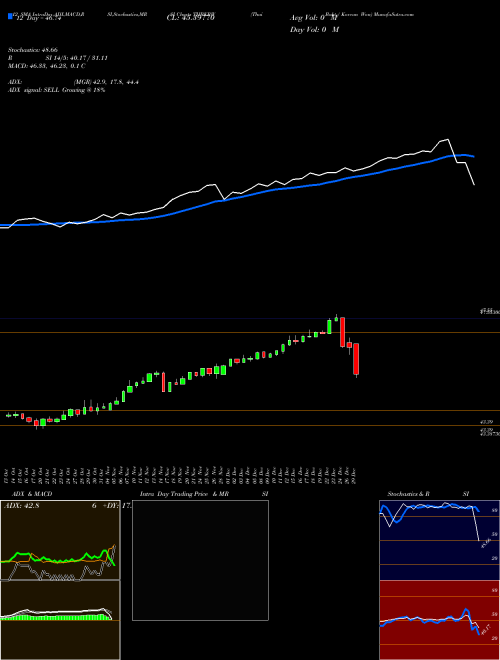
Task: Click the 'Day Vol: 0 M' text
Action: (x=314, y=29)
